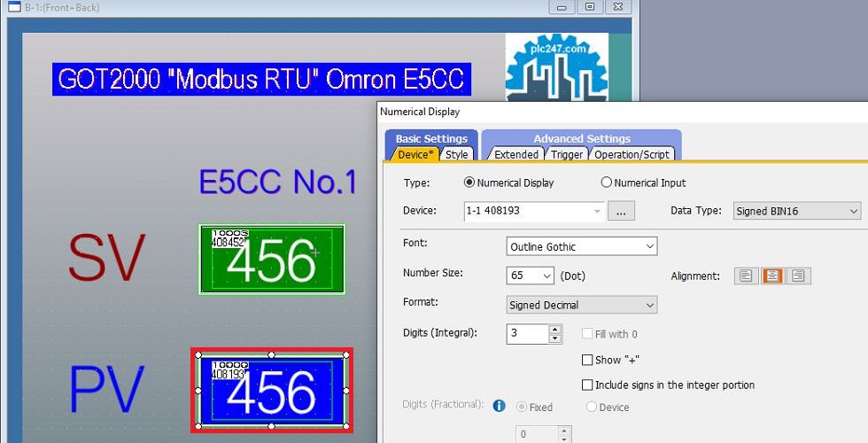This screenshot has height=443, width=868.
Task: Enable the Show "+" checkbox
Action: click(x=587, y=360)
